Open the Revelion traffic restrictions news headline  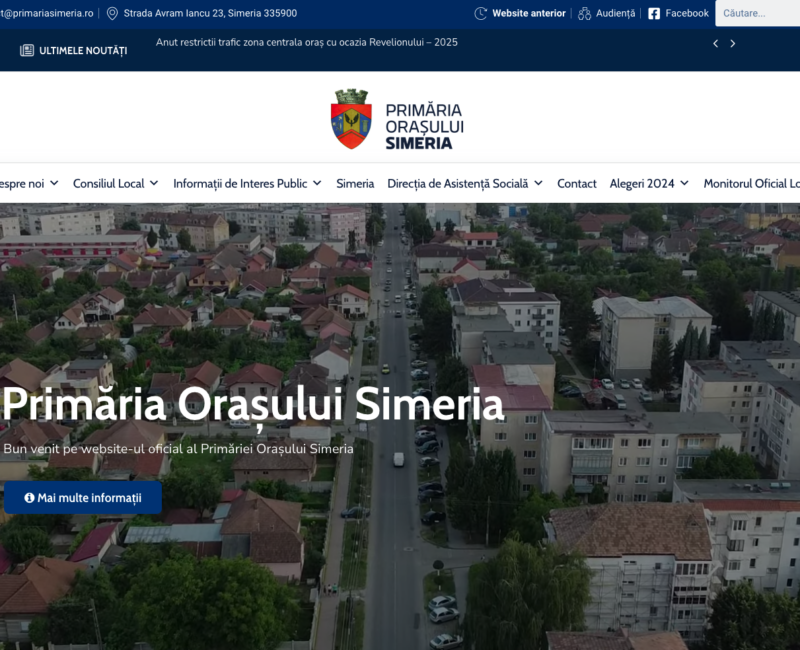pyautogui.click(x=306, y=43)
